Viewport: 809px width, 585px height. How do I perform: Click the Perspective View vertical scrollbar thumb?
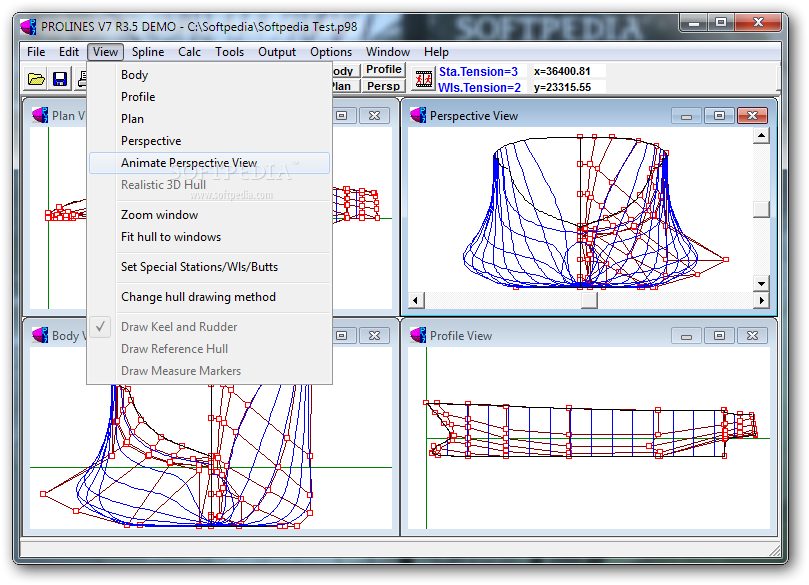click(762, 209)
